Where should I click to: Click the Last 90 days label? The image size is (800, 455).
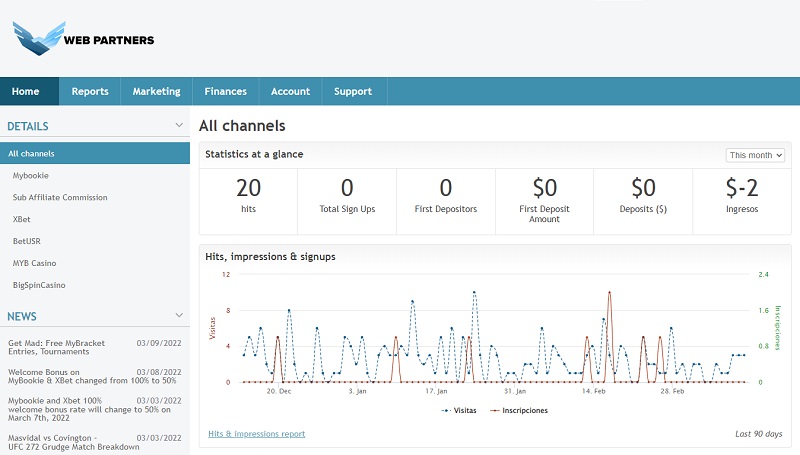pyautogui.click(x=759, y=434)
